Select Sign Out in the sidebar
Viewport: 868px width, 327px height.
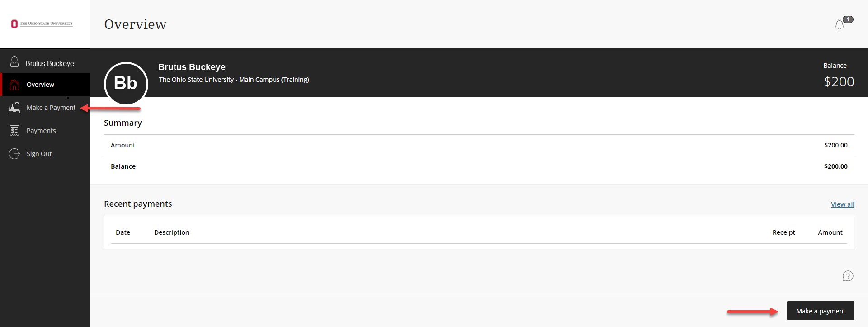point(45,154)
